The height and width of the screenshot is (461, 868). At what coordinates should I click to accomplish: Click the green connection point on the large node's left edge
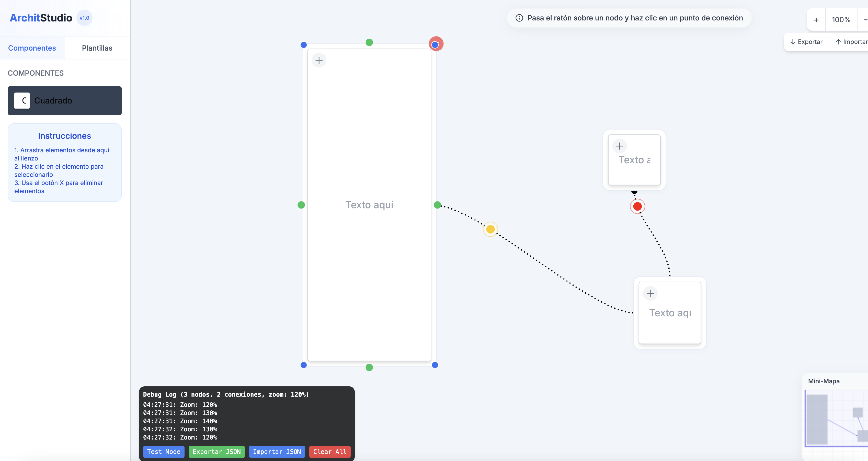point(301,205)
